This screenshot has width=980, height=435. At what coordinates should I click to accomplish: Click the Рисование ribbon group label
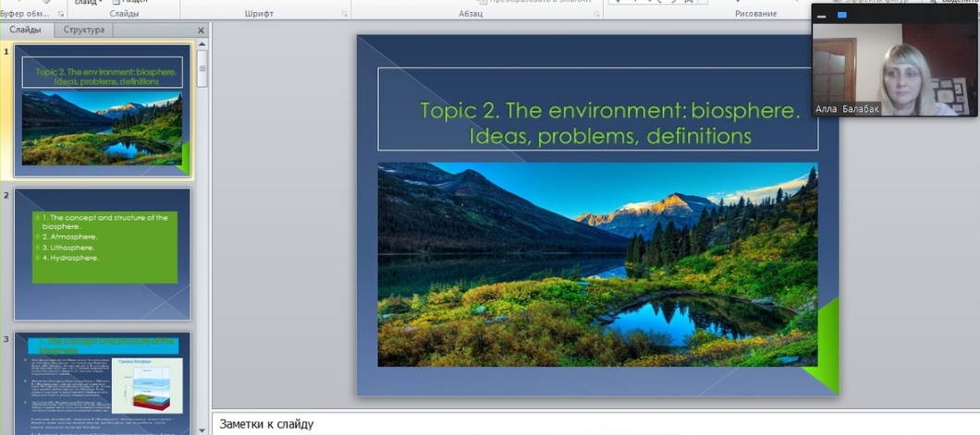(755, 14)
